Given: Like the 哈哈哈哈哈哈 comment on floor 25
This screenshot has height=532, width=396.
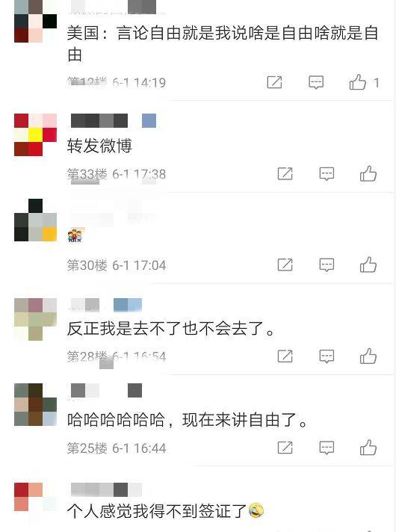Looking at the screenshot, I should pos(368,448).
